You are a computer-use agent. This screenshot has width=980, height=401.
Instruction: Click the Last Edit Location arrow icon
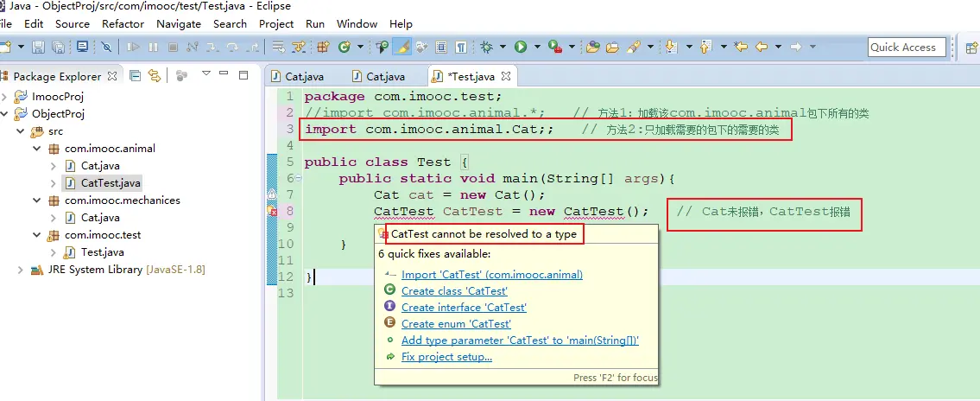click(740, 47)
